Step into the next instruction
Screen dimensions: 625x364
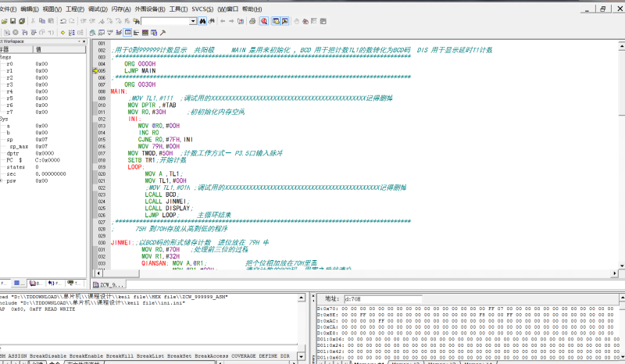point(25,33)
